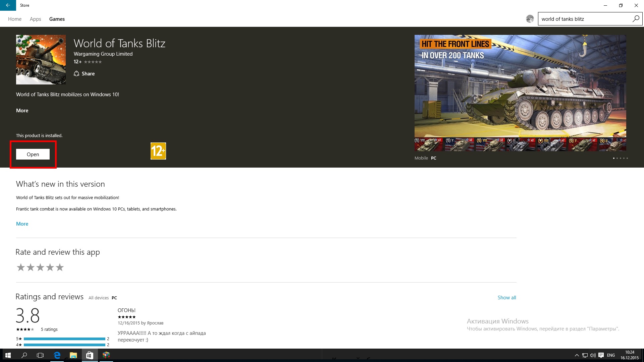The height and width of the screenshot is (362, 644).
Task: Click the review date 12/16/2015 by Ярослав
Action: [141, 323]
